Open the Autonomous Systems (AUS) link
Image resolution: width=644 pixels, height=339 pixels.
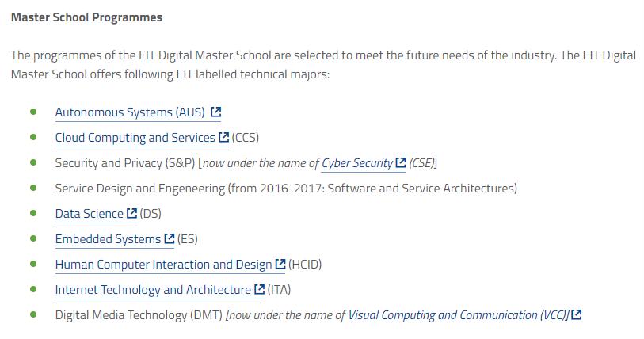point(130,112)
